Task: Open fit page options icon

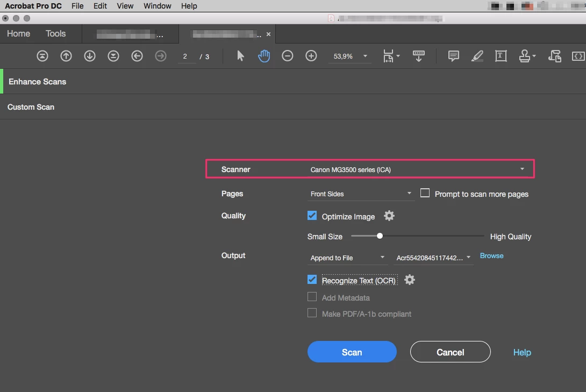Action: pyautogui.click(x=391, y=56)
